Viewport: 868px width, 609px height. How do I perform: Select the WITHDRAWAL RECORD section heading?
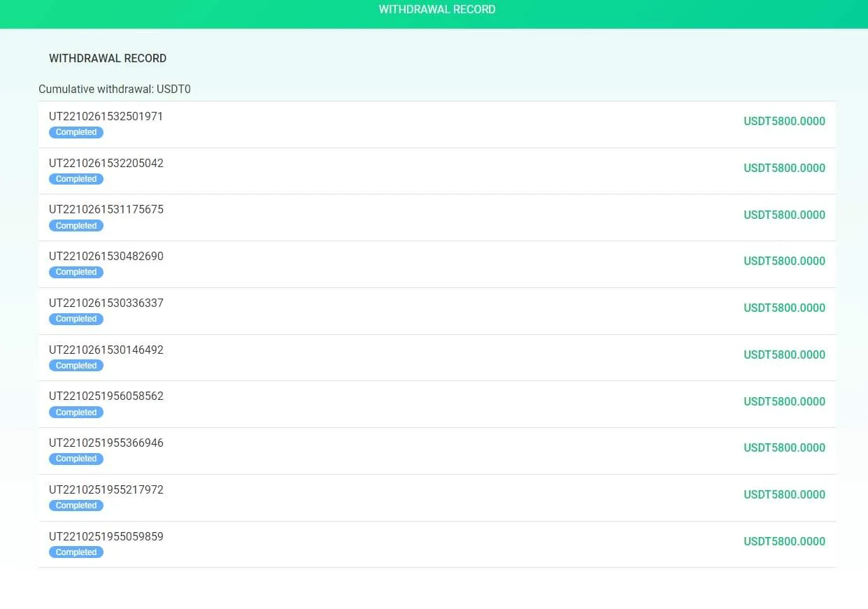pyautogui.click(x=108, y=59)
